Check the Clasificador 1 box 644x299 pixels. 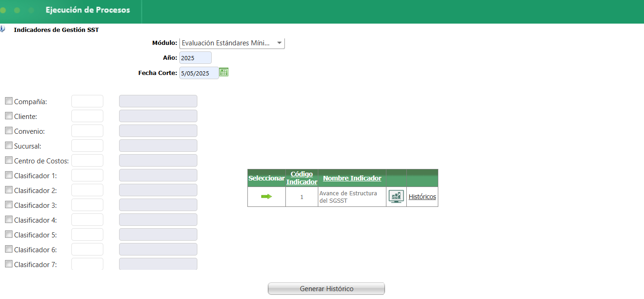click(x=9, y=175)
